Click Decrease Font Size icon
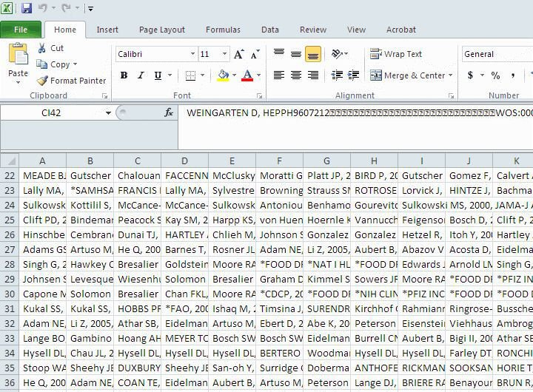Image resolution: width=533 pixels, height=392 pixels. click(255, 54)
